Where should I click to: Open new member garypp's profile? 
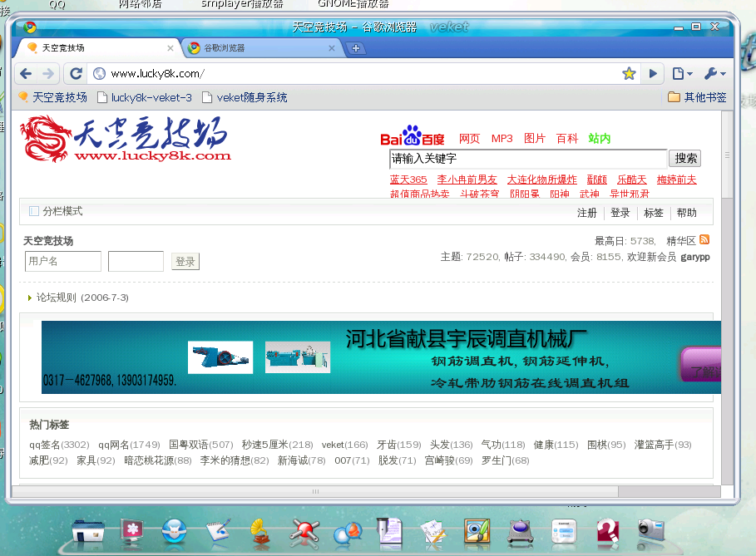coord(694,257)
